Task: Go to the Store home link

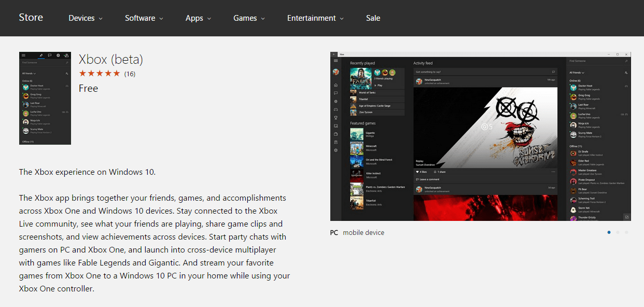Action: point(31,18)
